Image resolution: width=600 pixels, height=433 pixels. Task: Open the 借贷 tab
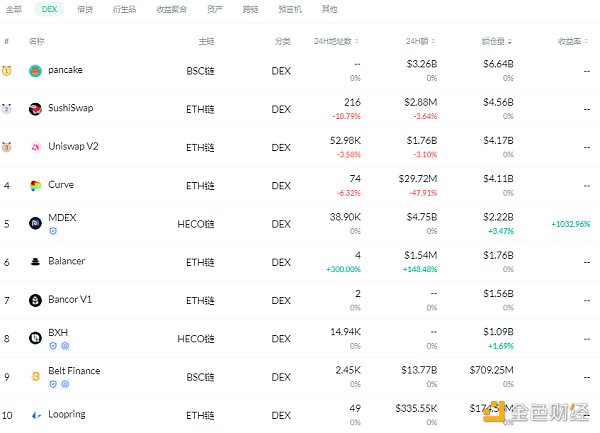(85, 9)
